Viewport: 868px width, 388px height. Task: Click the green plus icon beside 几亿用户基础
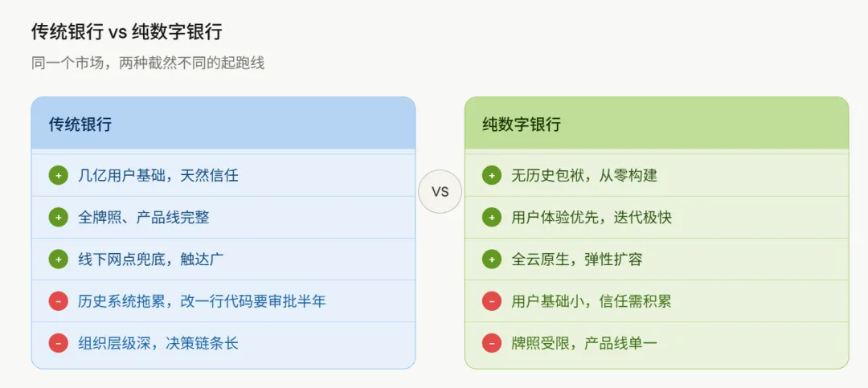click(x=58, y=175)
